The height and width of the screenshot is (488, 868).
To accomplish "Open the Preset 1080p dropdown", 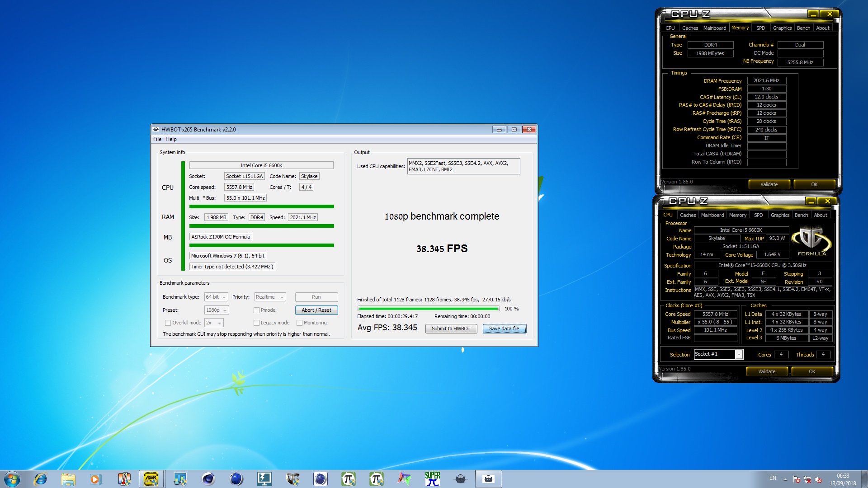I will tap(217, 310).
